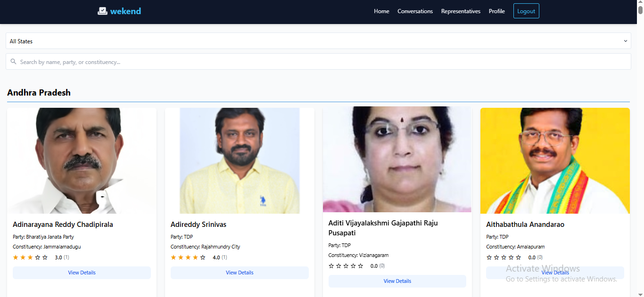Click the Andhra Pradesh section heading
644x297 pixels.
coord(39,93)
